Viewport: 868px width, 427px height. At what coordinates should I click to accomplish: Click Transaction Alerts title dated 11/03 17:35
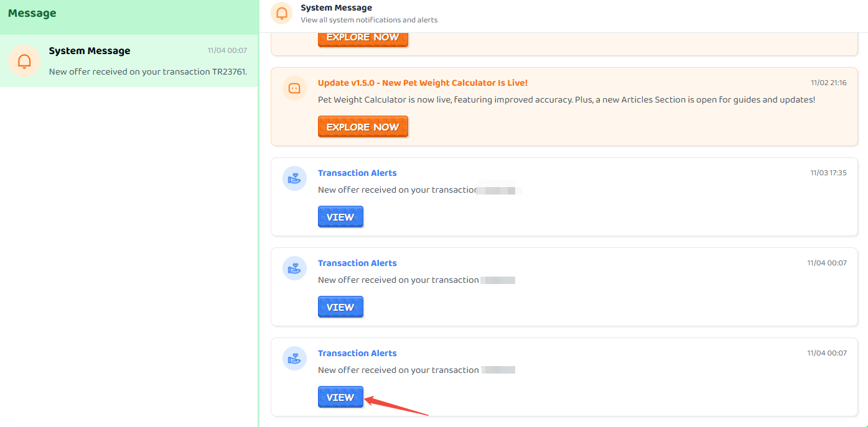pyautogui.click(x=357, y=173)
